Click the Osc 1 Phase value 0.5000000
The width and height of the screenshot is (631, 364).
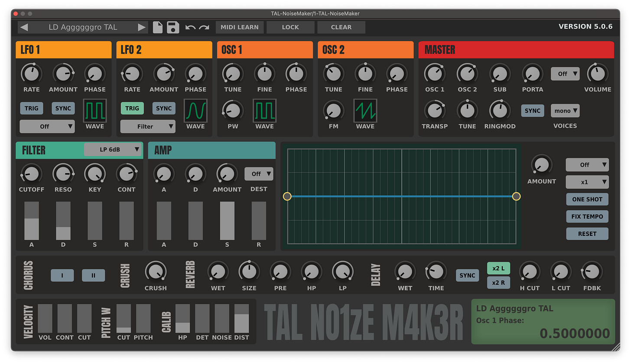point(575,333)
